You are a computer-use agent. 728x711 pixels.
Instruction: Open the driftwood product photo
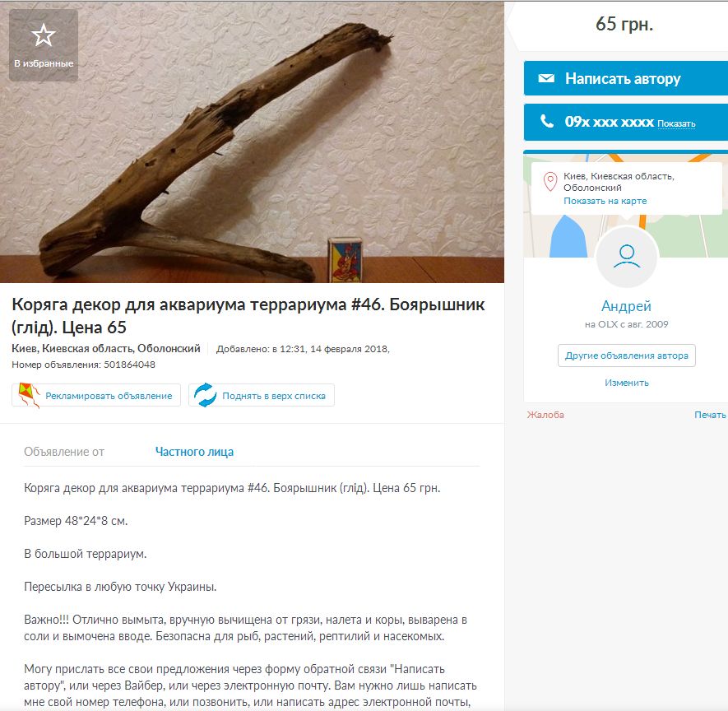click(252, 142)
